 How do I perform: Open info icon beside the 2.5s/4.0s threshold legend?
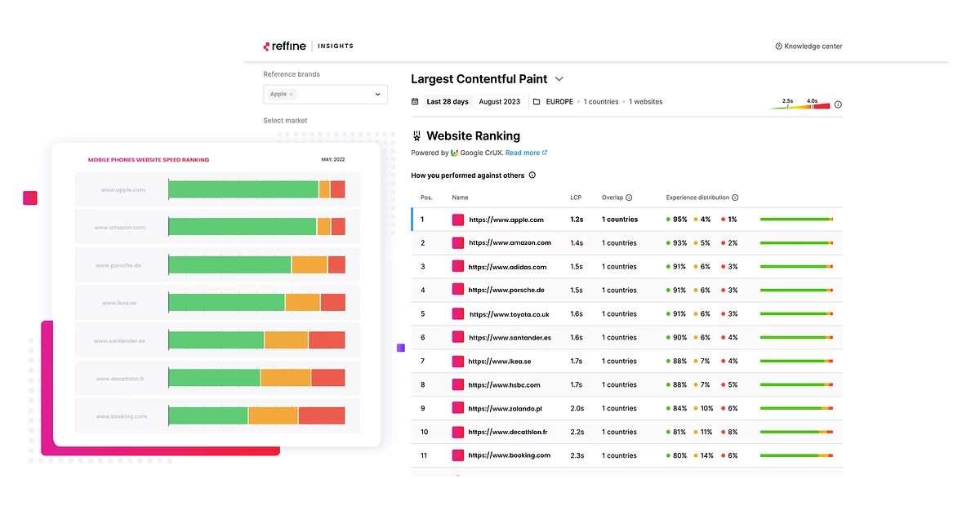(838, 104)
